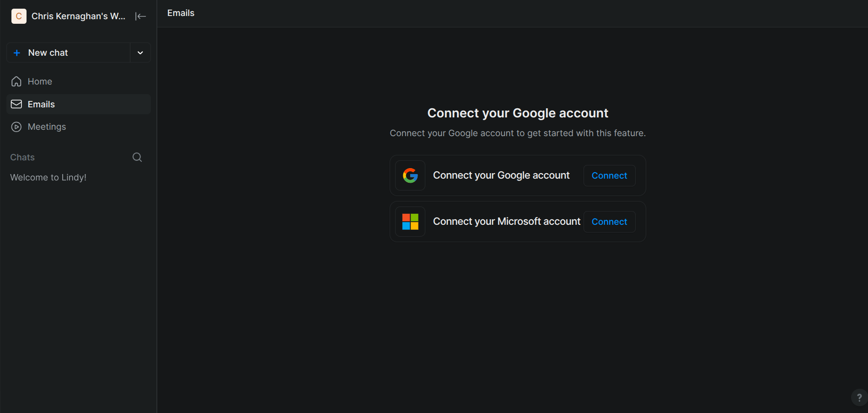
Task: Open the workspace name switcher
Action: tap(78, 16)
